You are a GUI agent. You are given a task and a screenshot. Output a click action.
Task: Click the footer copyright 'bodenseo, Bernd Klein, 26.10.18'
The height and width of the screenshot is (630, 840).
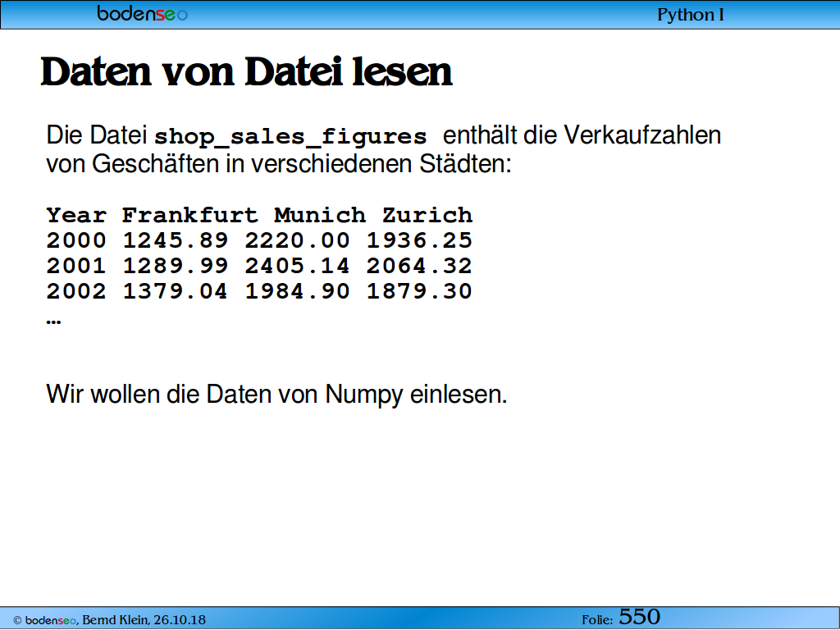click(x=109, y=620)
